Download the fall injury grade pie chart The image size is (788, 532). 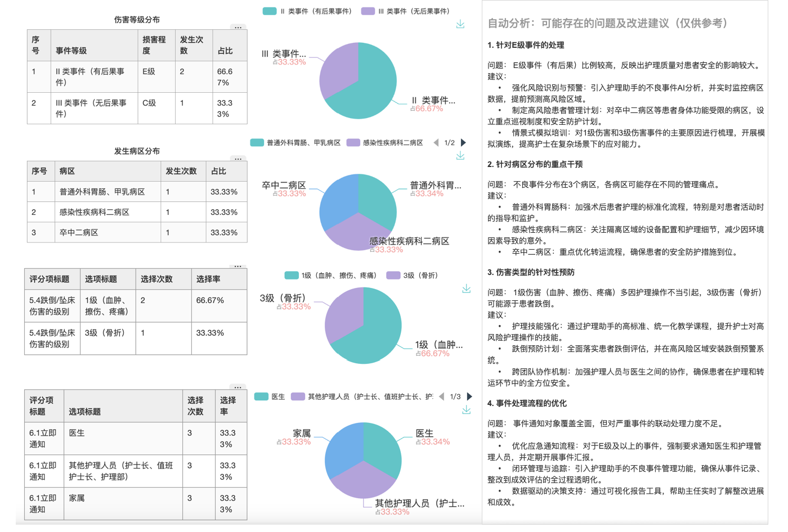click(466, 288)
